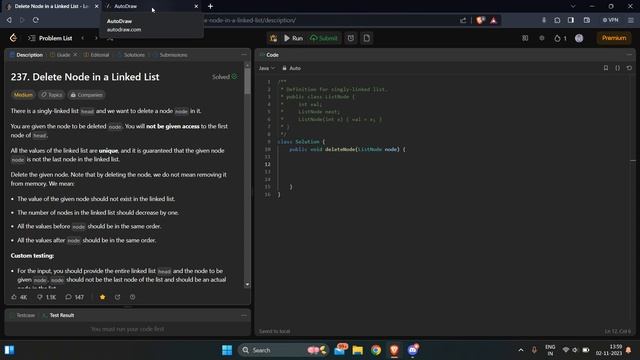Image resolution: width=640 pixels, height=360 pixels.
Task: Switch to the Guide tab
Action: coord(60,55)
